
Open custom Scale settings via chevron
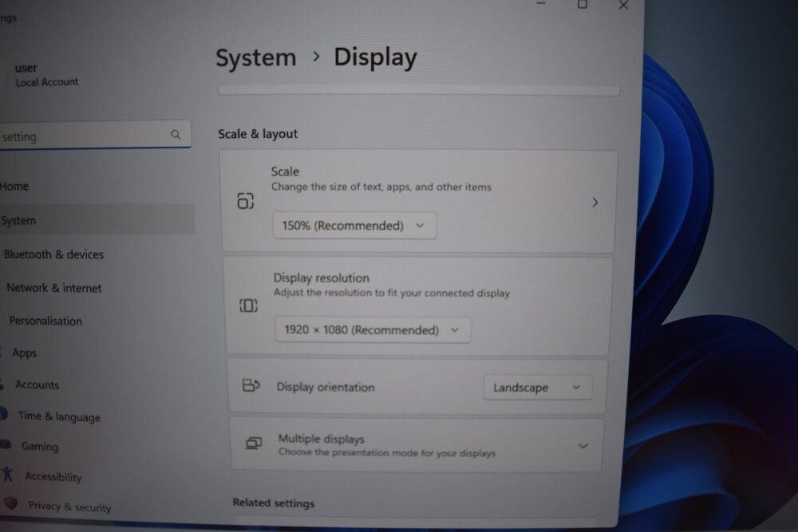coord(595,203)
